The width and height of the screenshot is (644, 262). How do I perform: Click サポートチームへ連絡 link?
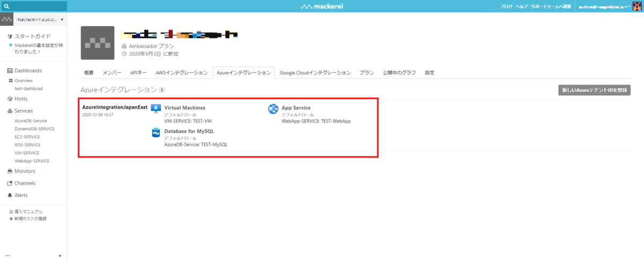[551, 6]
